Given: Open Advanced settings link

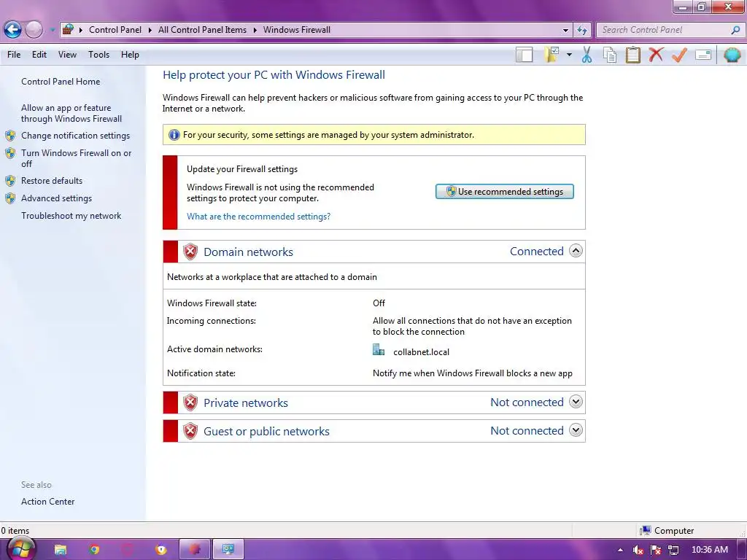Looking at the screenshot, I should click(x=56, y=198).
